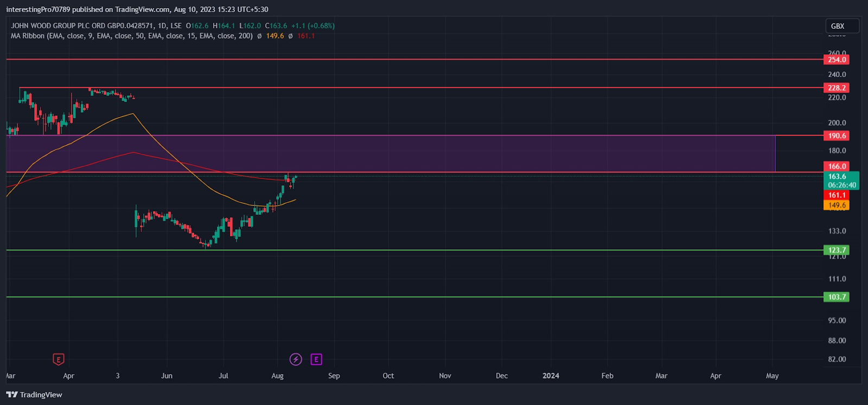Click the red earnings E marker near April
This screenshot has width=868, height=405.
[x=58, y=359]
